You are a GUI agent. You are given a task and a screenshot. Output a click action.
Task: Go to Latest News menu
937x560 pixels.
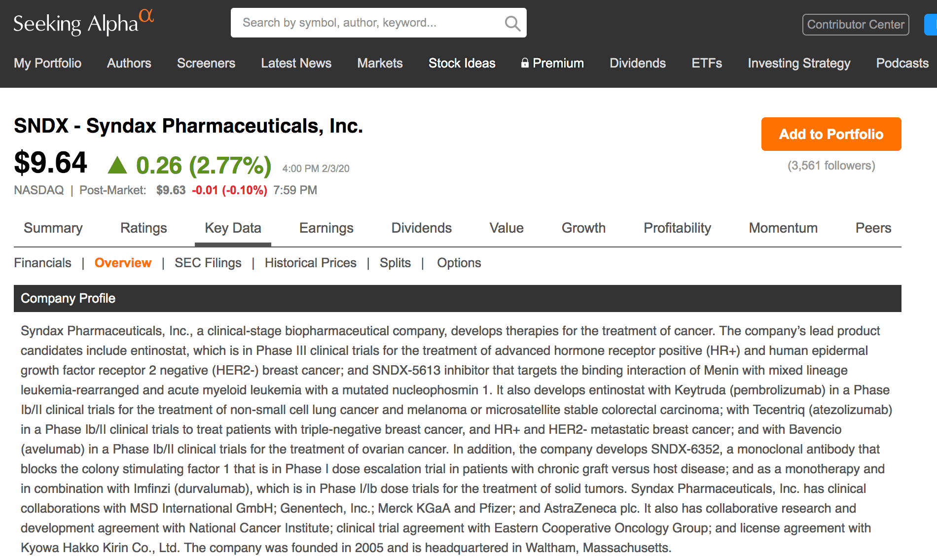(x=296, y=63)
